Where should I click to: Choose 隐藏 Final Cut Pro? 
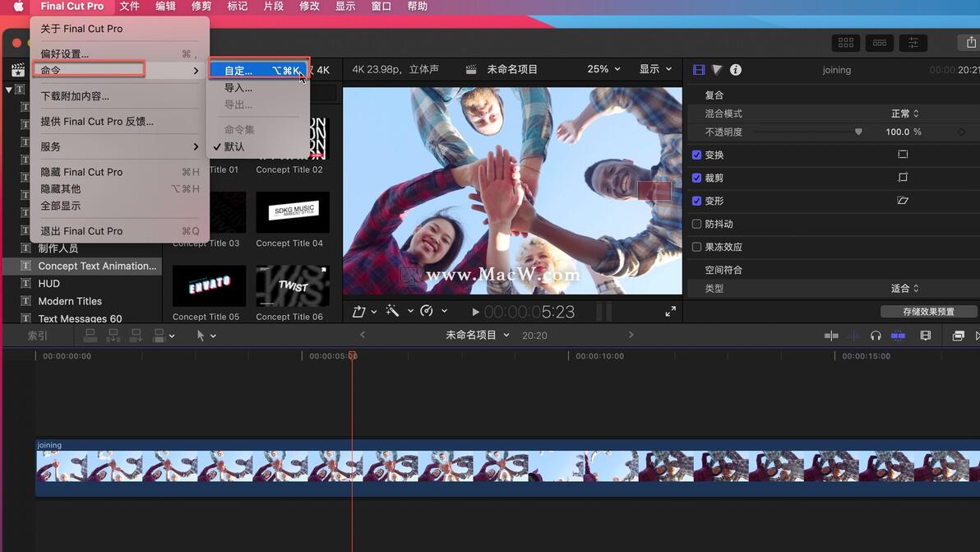tap(119, 172)
